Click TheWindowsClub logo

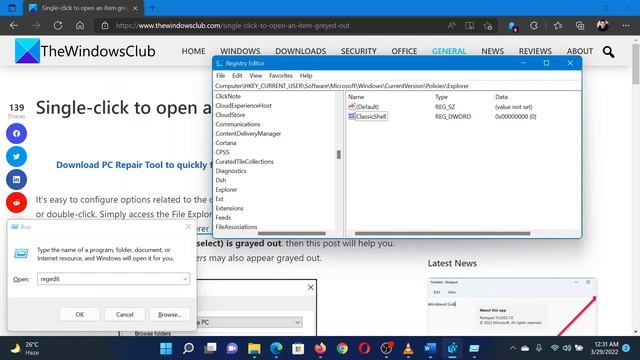coord(85,51)
